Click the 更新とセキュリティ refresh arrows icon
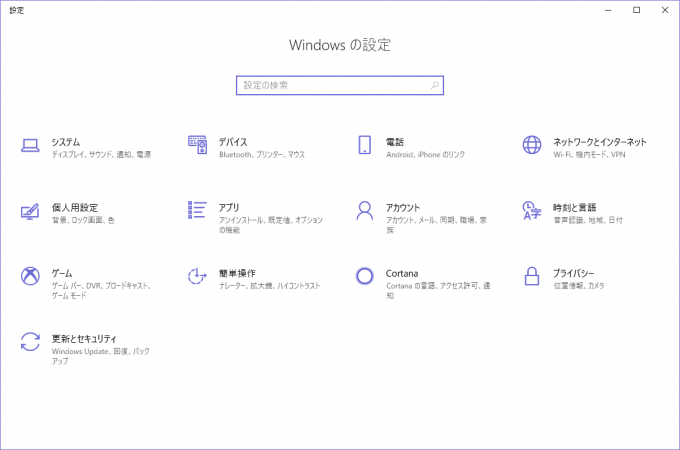The image size is (680, 450). [30, 342]
